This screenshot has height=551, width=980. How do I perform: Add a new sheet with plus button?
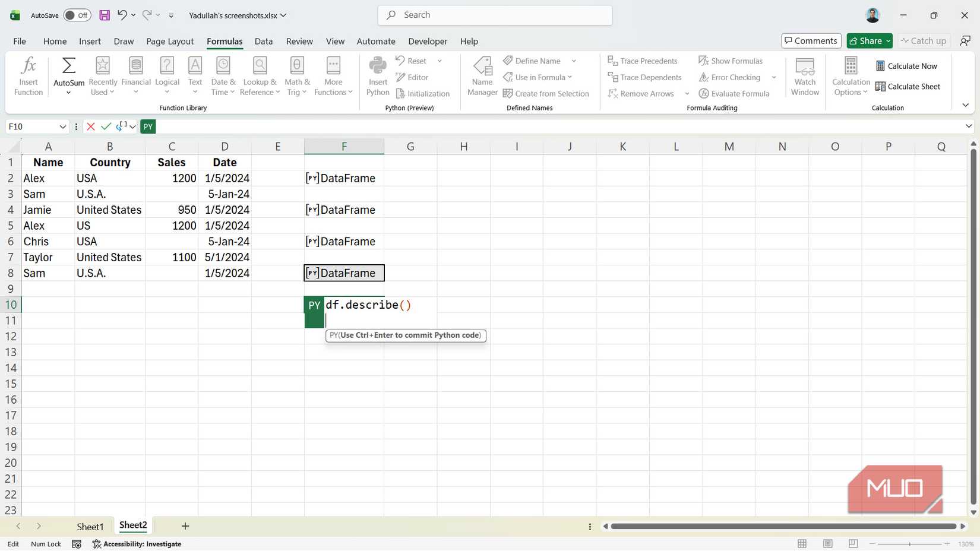tap(185, 526)
